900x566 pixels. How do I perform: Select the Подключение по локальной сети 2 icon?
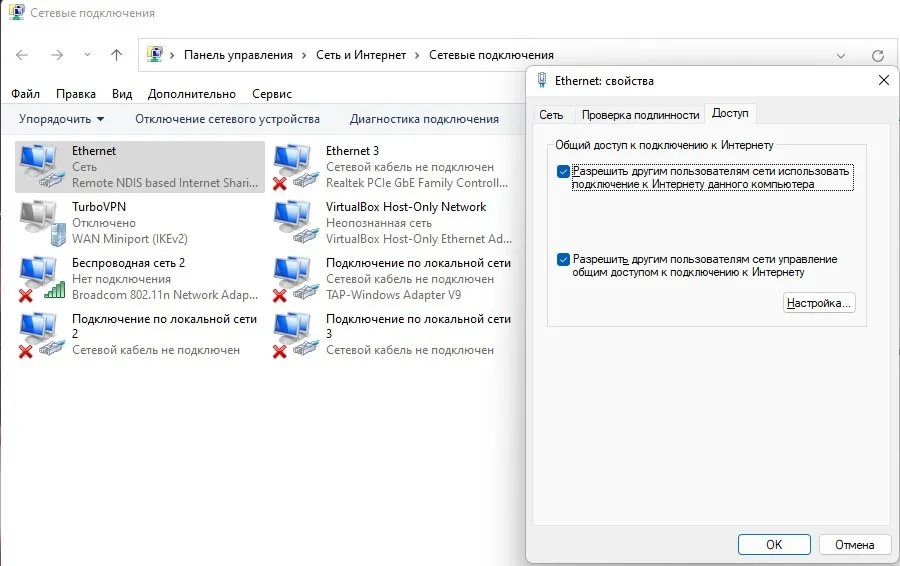42,335
